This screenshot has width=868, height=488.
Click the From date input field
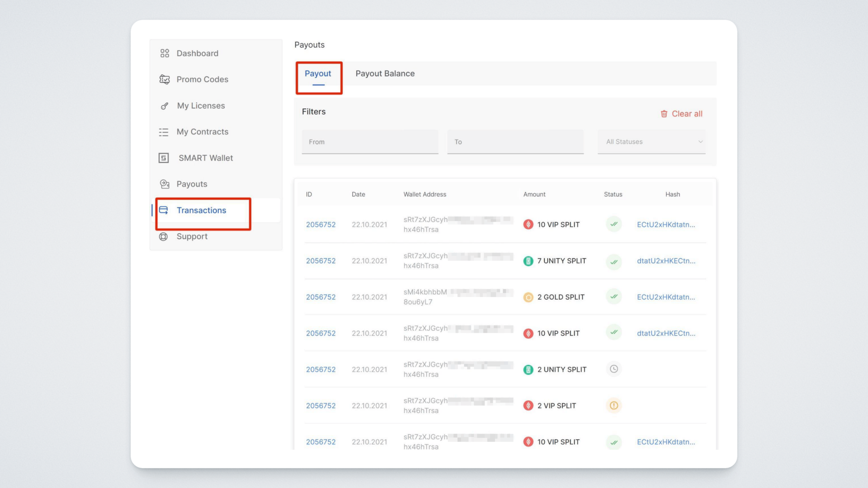pyautogui.click(x=370, y=142)
